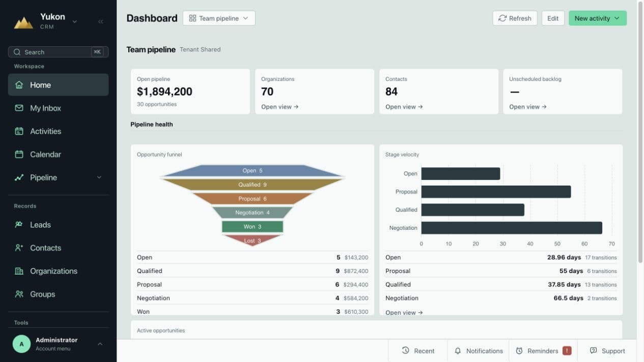Click the Proposal bar in Stage velocity
The width and height of the screenshot is (644, 362).
[x=496, y=192]
